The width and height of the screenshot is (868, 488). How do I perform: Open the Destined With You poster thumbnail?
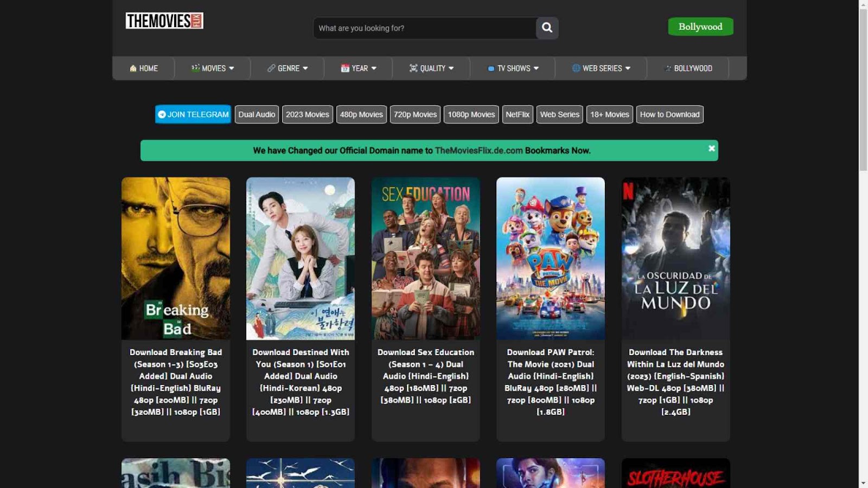tap(301, 258)
